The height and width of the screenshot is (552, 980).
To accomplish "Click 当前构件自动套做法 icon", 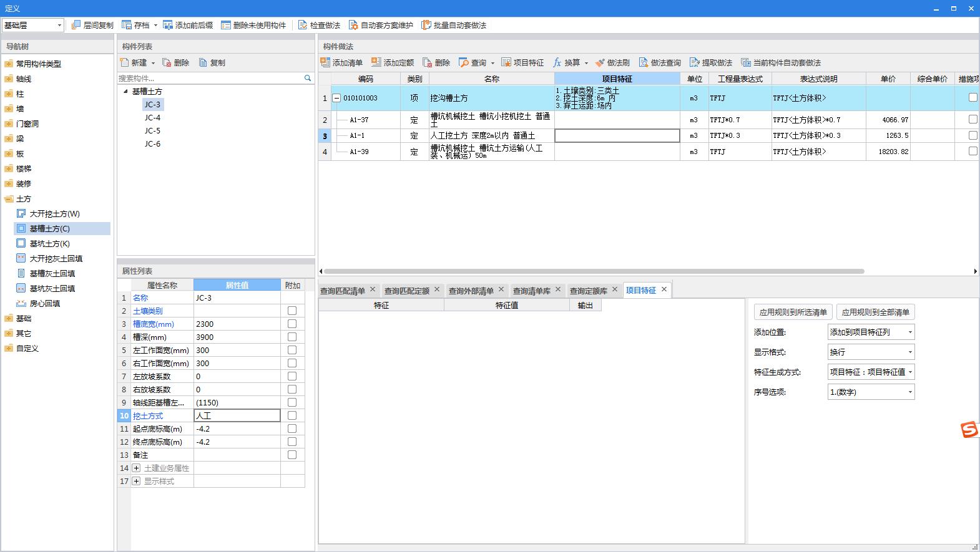I will point(746,62).
